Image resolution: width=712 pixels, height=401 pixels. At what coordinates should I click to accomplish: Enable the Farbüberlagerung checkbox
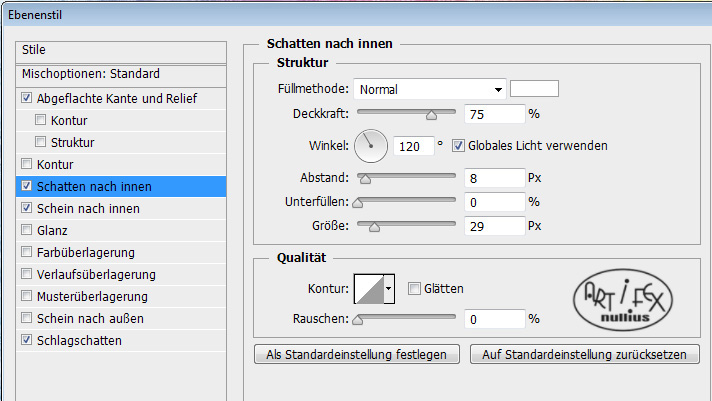point(27,252)
